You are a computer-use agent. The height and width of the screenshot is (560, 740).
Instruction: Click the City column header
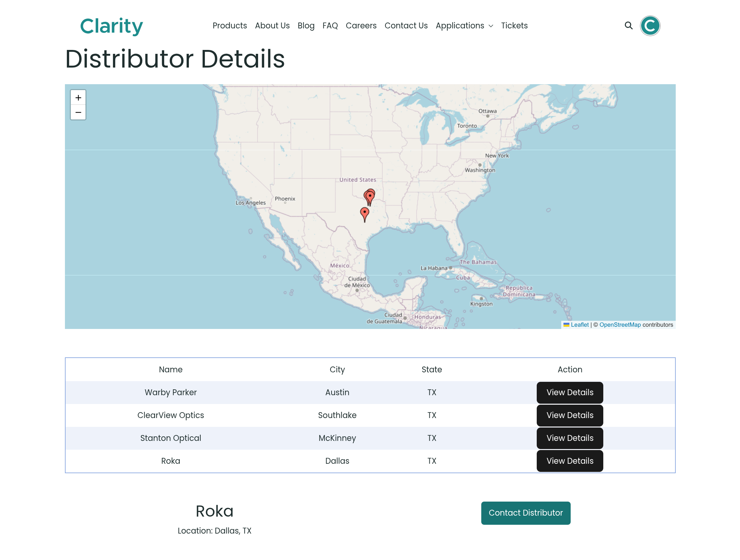[x=337, y=369]
